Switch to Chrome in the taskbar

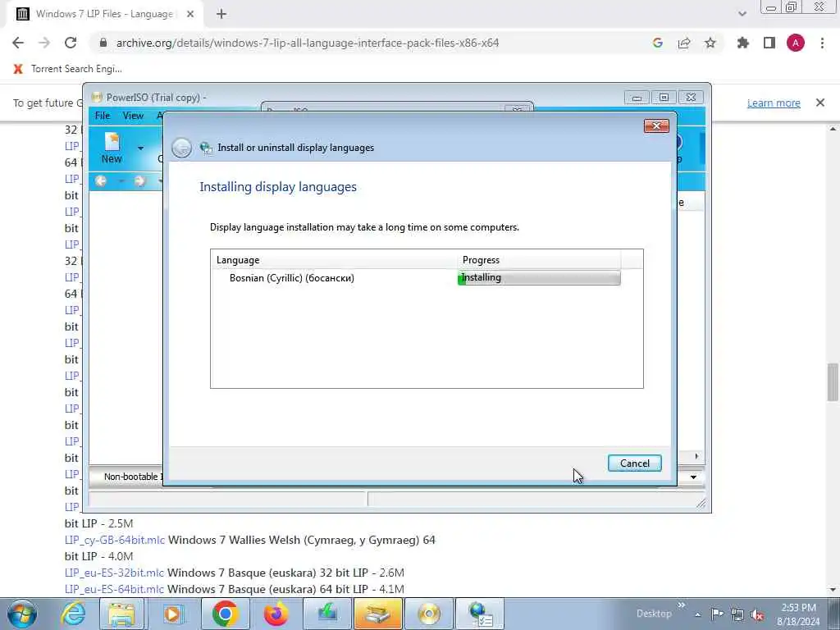pyautogui.click(x=225, y=614)
